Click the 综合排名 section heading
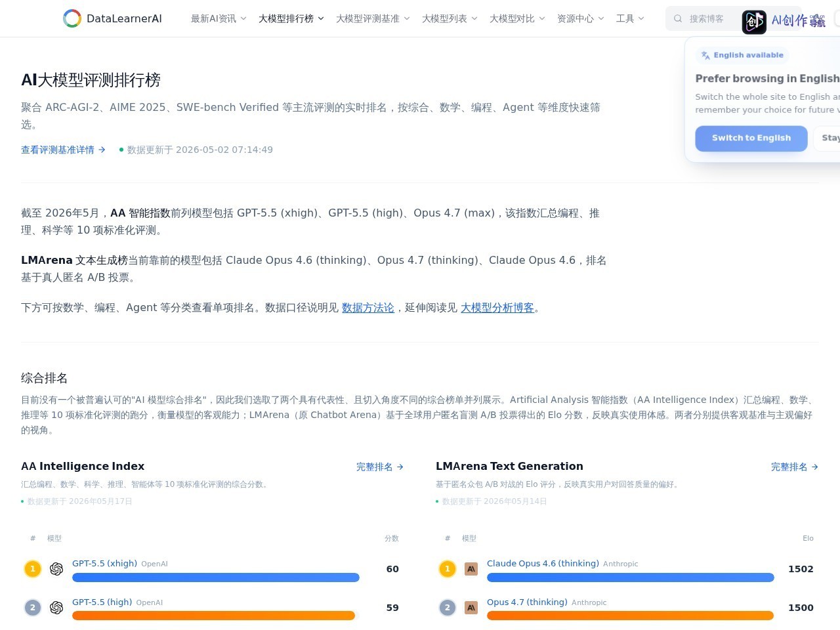 [44, 378]
